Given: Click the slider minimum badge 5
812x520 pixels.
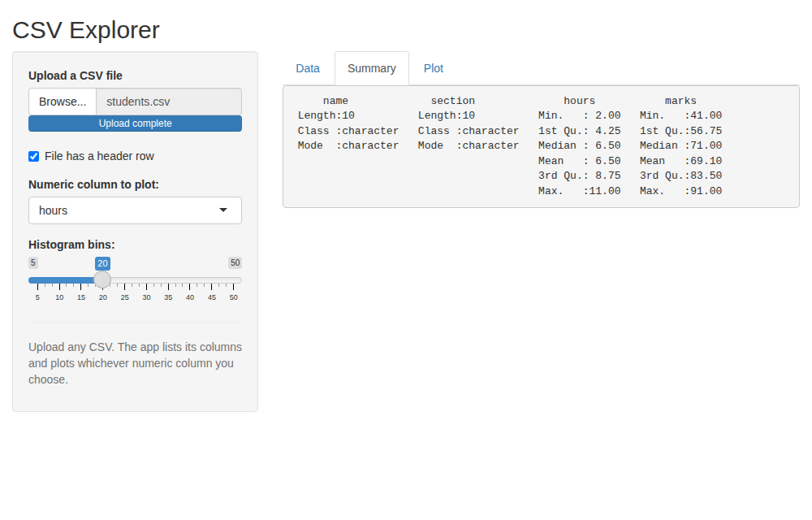Looking at the screenshot, I should click(x=33, y=262).
